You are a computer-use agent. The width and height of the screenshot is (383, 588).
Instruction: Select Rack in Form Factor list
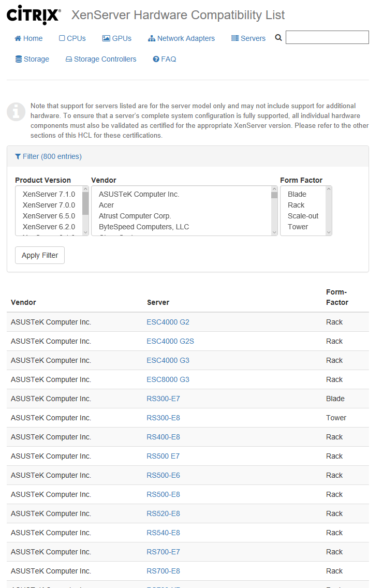pos(296,205)
